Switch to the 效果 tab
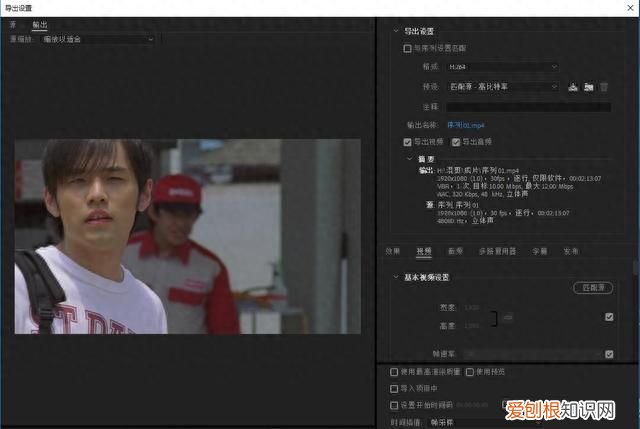The image size is (640, 429). (x=393, y=251)
